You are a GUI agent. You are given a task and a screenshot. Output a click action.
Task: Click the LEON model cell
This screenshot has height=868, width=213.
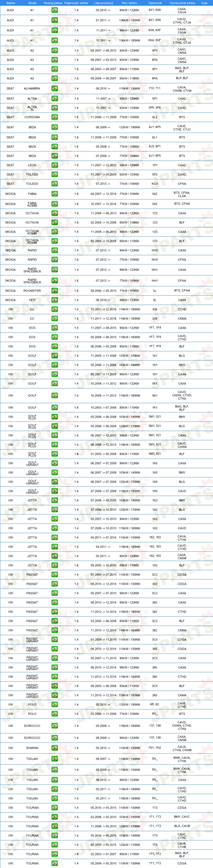(x=32, y=165)
